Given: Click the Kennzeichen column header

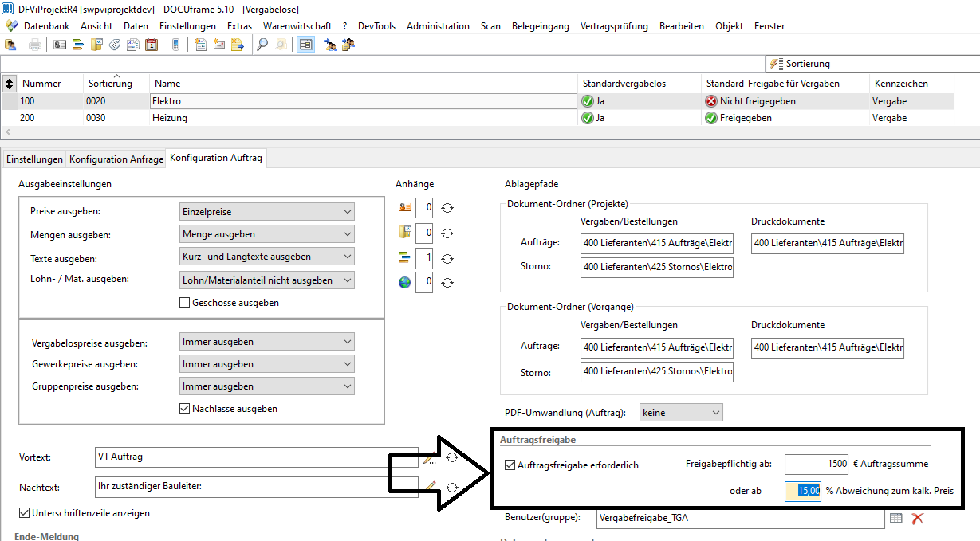Looking at the screenshot, I should coord(911,83).
